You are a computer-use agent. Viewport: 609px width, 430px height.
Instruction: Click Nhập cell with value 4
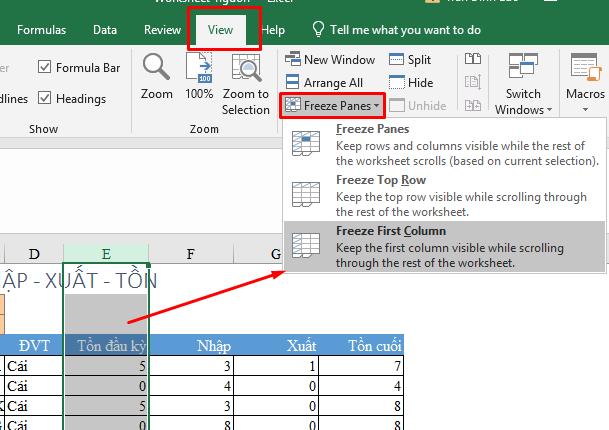191,386
